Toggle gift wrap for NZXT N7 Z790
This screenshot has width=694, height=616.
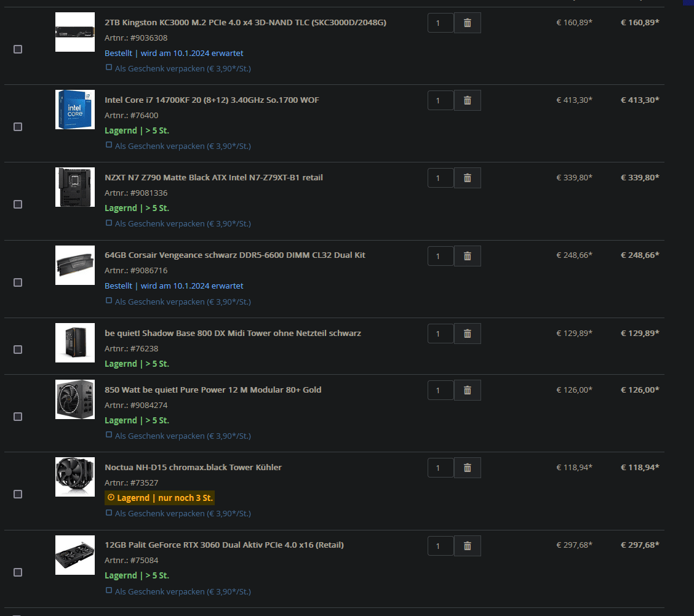click(x=109, y=223)
